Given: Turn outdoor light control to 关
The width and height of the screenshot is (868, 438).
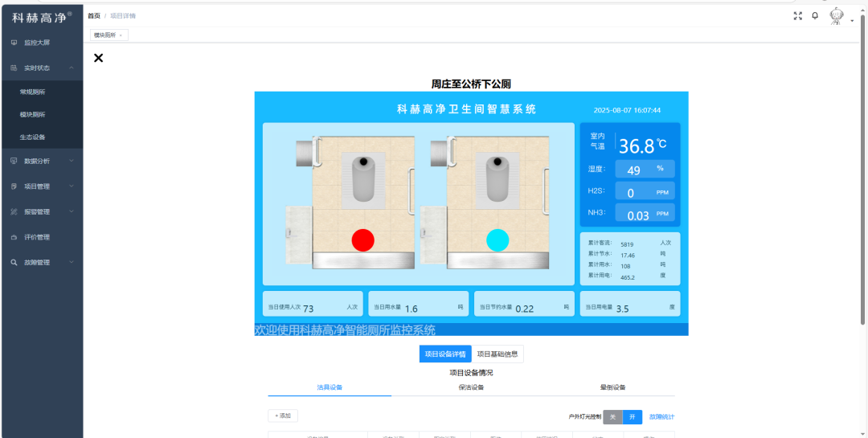Looking at the screenshot, I should [x=612, y=417].
